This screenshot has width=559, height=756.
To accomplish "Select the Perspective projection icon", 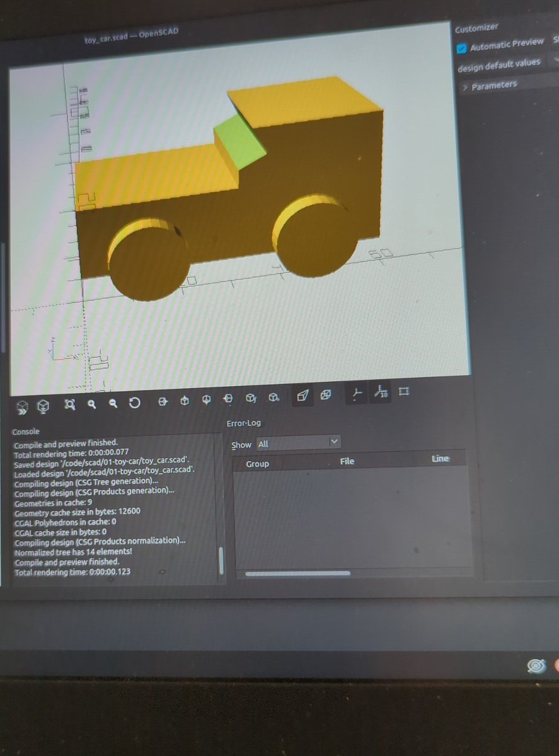I will pyautogui.click(x=303, y=395).
